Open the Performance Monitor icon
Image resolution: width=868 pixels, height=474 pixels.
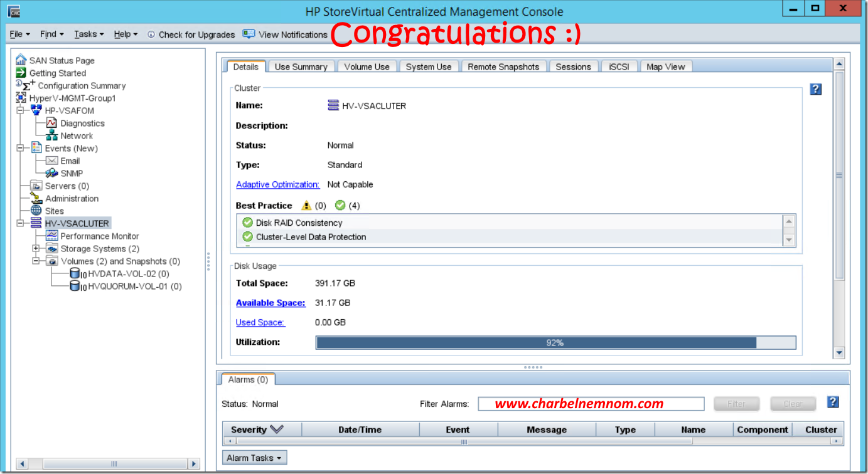click(51, 236)
